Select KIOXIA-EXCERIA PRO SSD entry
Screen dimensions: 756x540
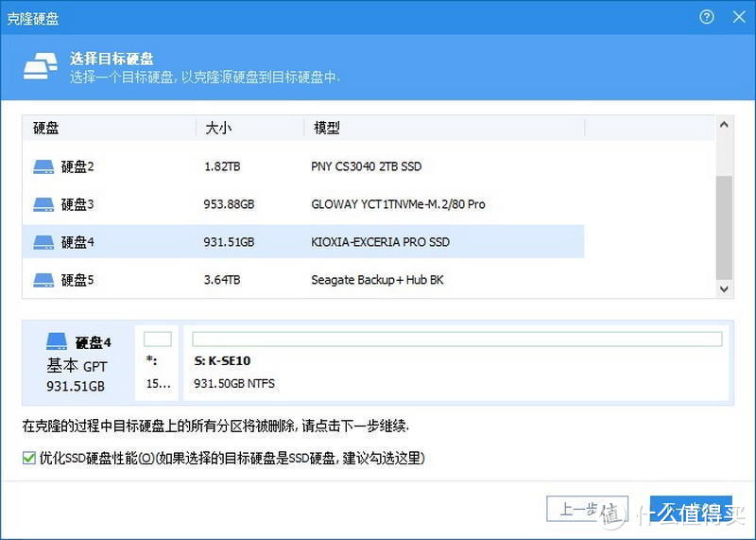(x=381, y=242)
